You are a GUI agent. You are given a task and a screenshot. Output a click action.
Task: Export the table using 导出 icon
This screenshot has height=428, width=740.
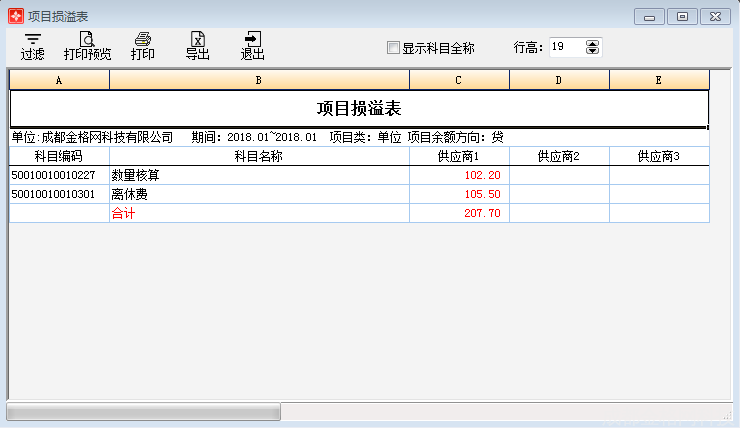tap(197, 46)
